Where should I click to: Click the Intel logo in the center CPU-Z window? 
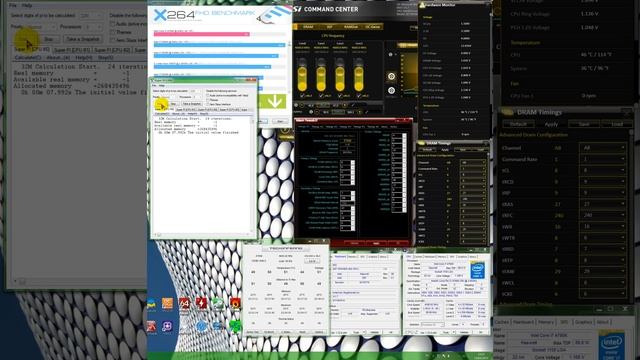pos(477,270)
